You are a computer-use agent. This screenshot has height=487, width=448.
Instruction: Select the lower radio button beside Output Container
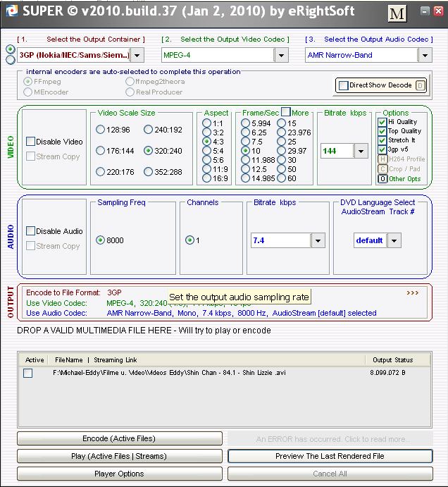[11, 60]
